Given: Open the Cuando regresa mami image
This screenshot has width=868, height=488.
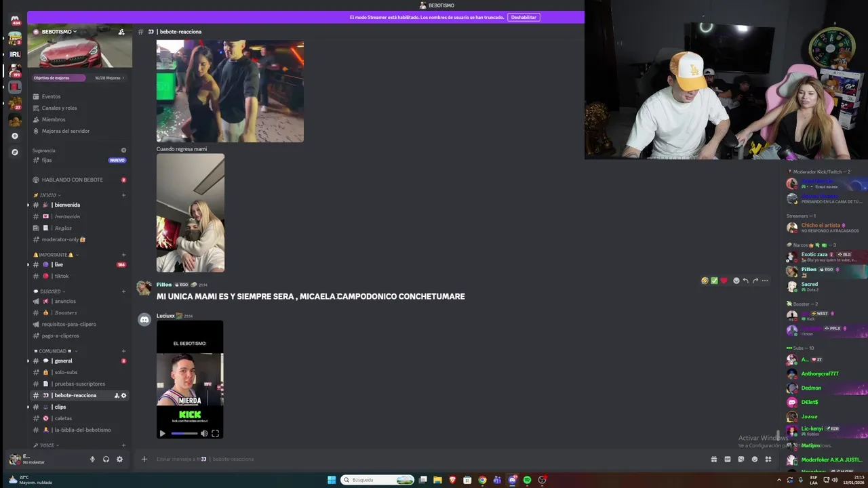Looking at the screenshot, I should 191,213.
